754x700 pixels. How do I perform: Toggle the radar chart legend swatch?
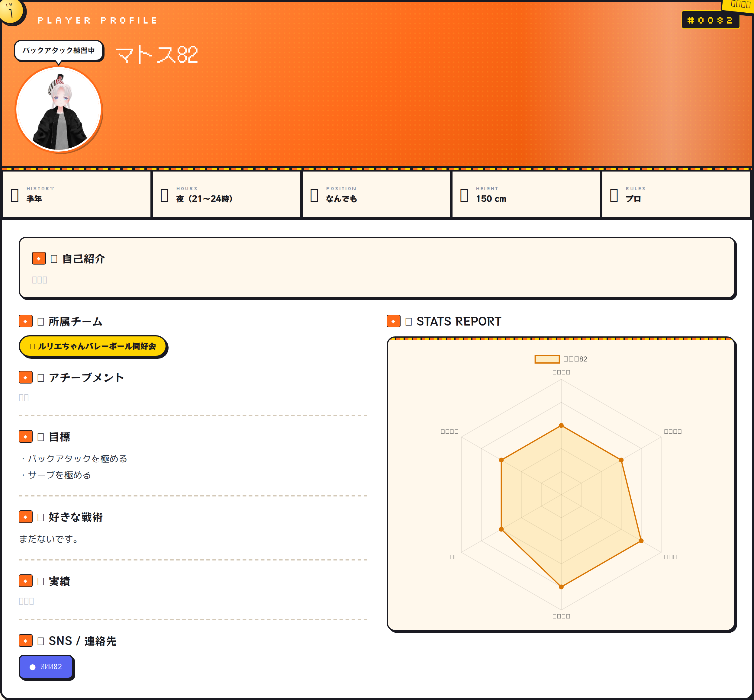(x=547, y=359)
